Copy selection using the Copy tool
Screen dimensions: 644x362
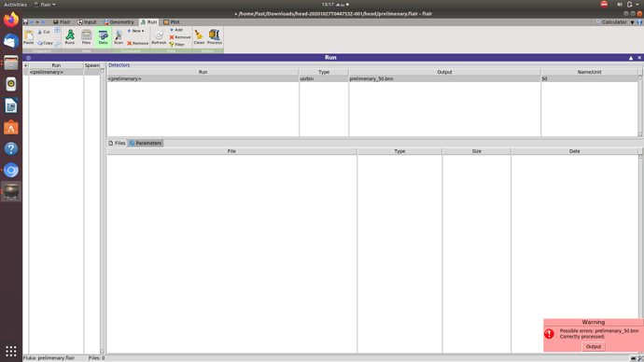[45, 43]
